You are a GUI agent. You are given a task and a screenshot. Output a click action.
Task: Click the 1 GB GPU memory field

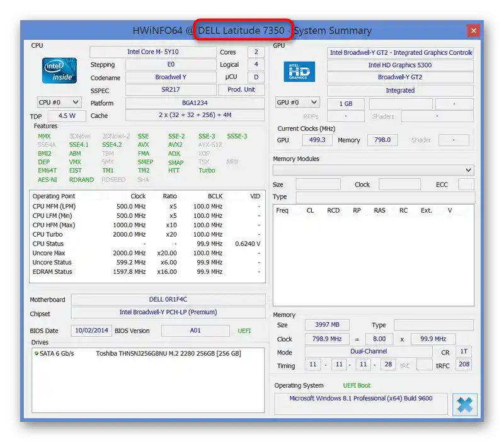point(346,104)
